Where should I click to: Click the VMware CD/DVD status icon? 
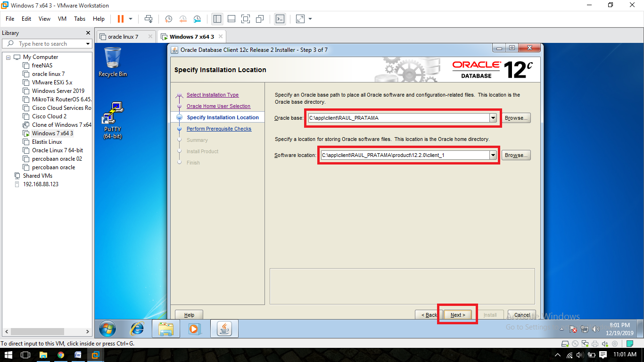point(575,344)
